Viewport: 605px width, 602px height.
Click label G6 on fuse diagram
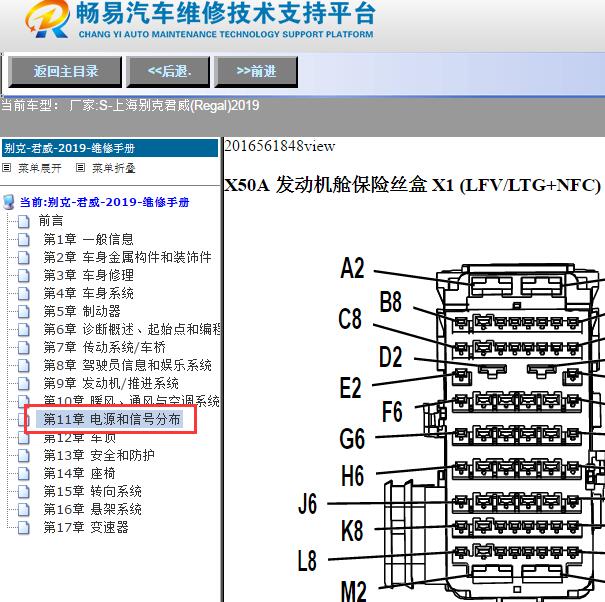[x=352, y=439]
